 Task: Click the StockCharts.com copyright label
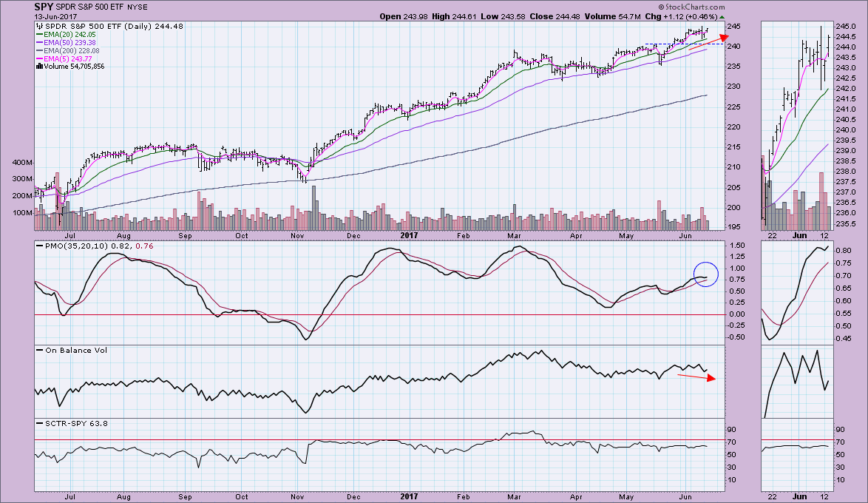click(x=692, y=7)
